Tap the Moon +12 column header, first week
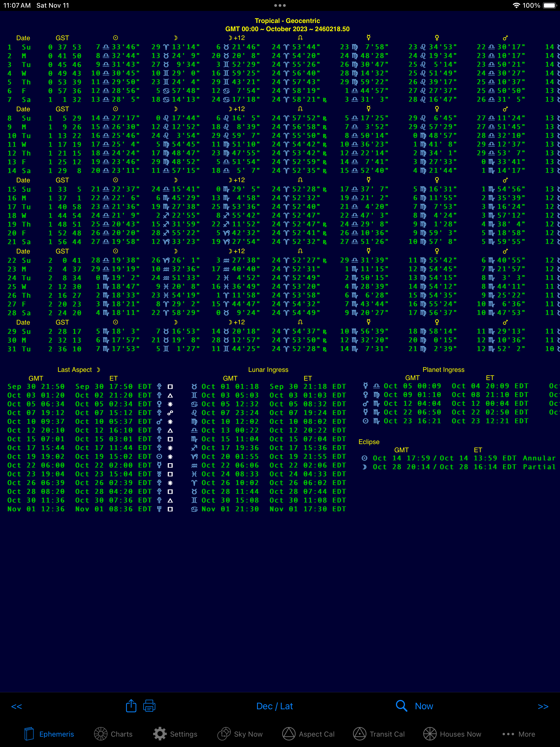This screenshot has height=747, width=560. pos(237,38)
